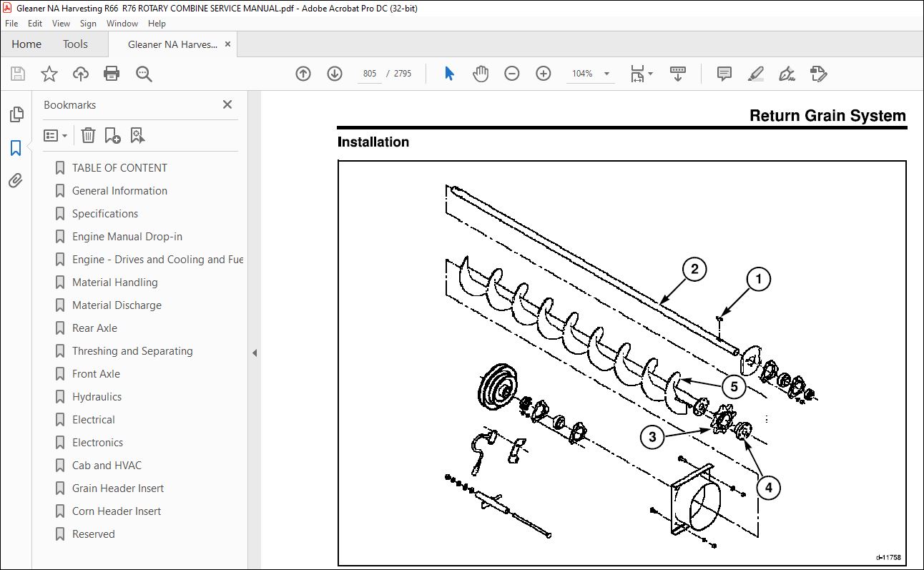The width and height of the screenshot is (924, 570).
Task: Click the scrolling mode keyboard icon
Action: [678, 74]
